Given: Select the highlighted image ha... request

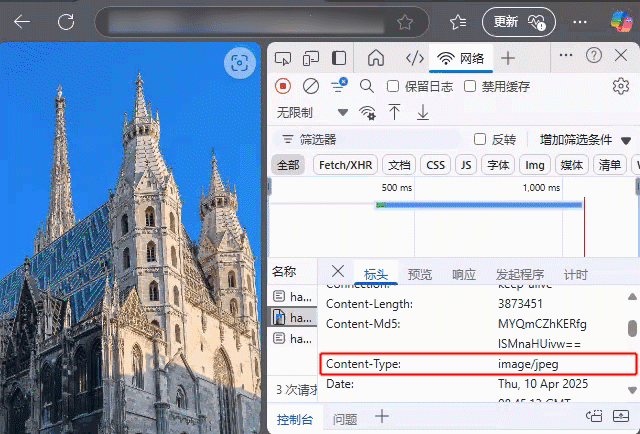Looking at the screenshot, I should click(x=292, y=317).
